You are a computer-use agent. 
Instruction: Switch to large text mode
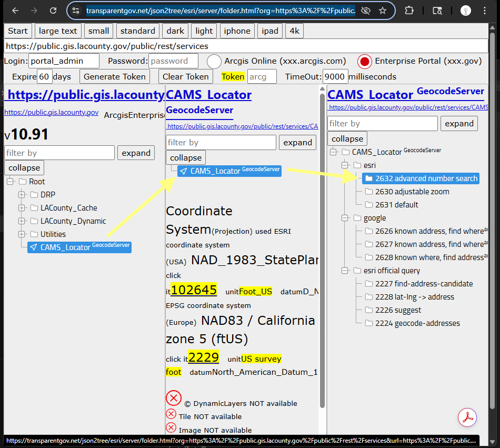tap(58, 31)
